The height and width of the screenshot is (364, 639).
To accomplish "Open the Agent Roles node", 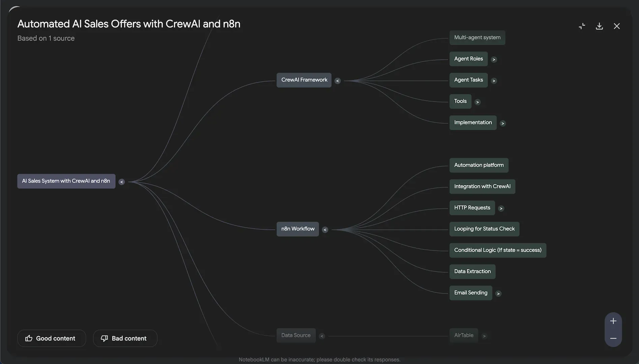I will [x=468, y=59].
